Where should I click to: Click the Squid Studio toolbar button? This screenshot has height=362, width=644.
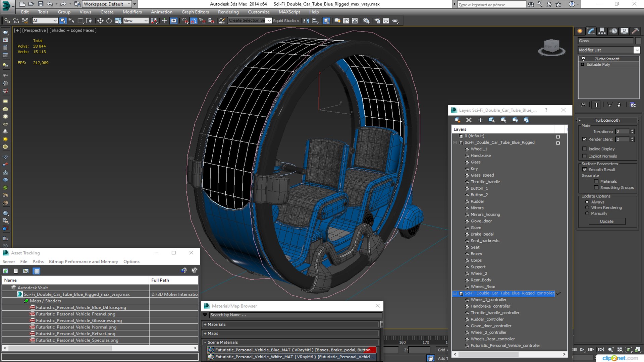tap(286, 21)
